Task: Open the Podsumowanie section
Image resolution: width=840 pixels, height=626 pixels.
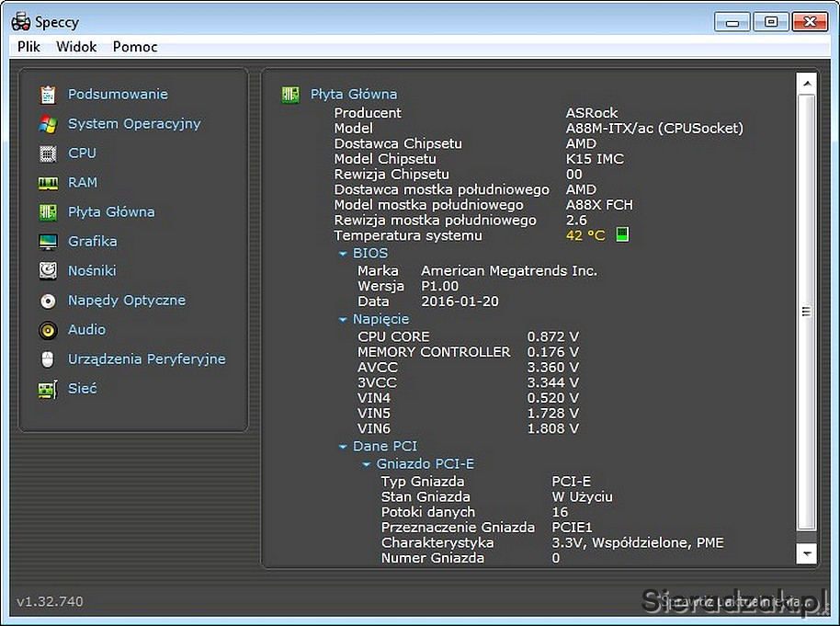Action: click(x=118, y=95)
